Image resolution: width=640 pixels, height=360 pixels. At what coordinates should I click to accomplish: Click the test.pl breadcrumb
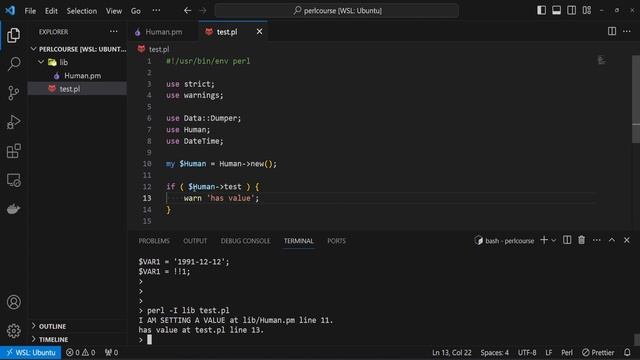(x=153, y=49)
